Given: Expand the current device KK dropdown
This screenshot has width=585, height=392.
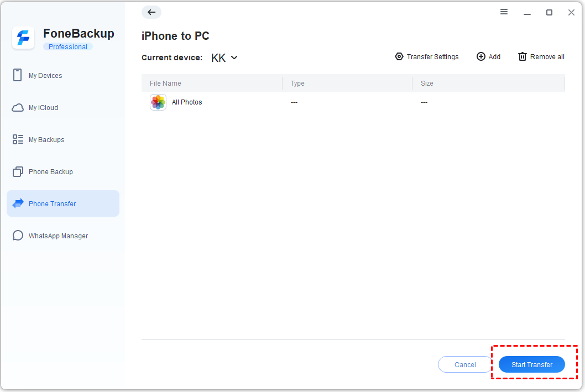Looking at the screenshot, I should (234, 58).
